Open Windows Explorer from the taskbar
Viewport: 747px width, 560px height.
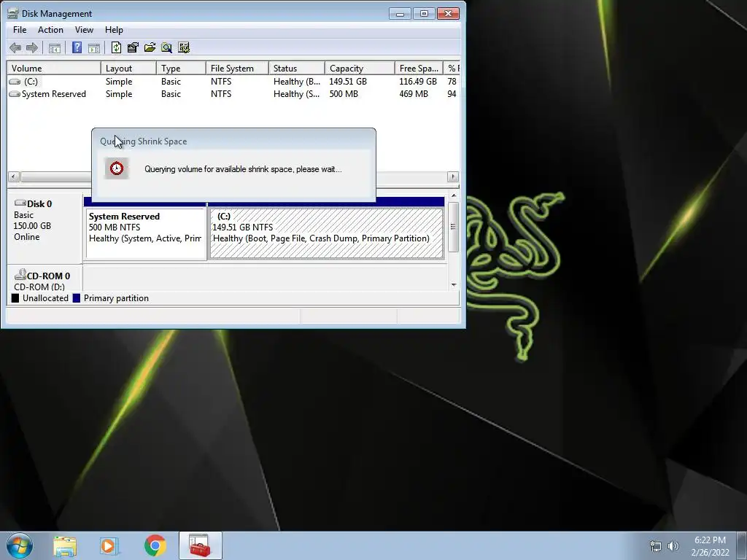[x=65, y=545]
